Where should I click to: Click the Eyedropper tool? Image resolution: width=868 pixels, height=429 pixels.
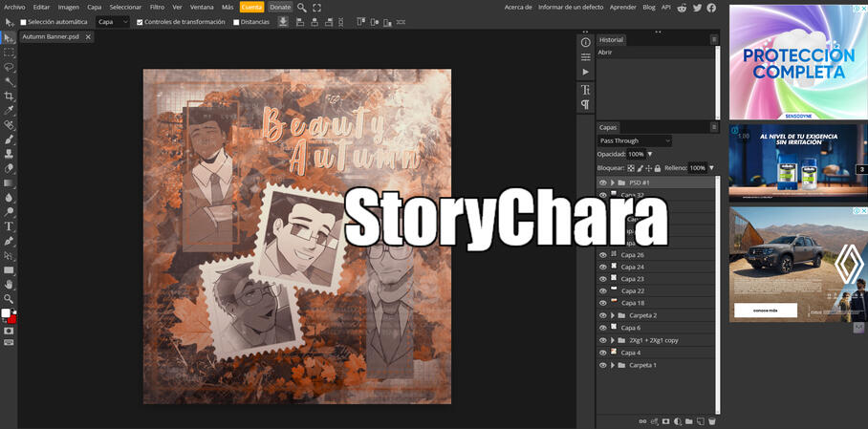tap(9, 111)
